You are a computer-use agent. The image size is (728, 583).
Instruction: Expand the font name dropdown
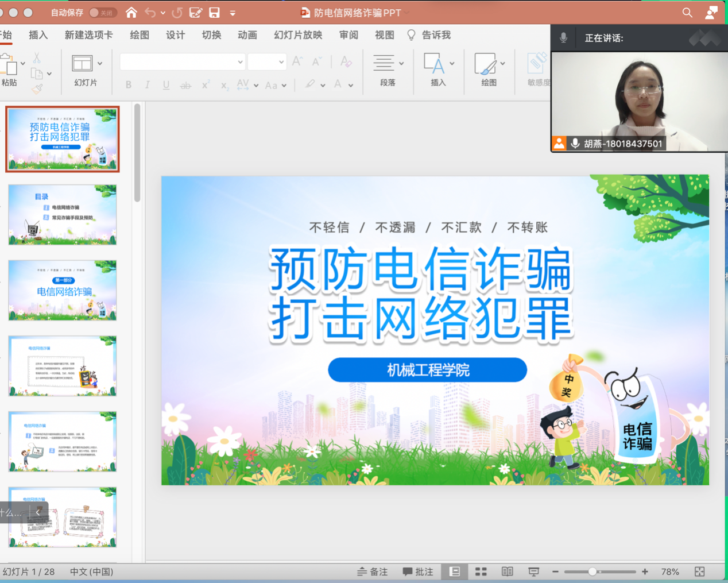(x=240, y=61)
